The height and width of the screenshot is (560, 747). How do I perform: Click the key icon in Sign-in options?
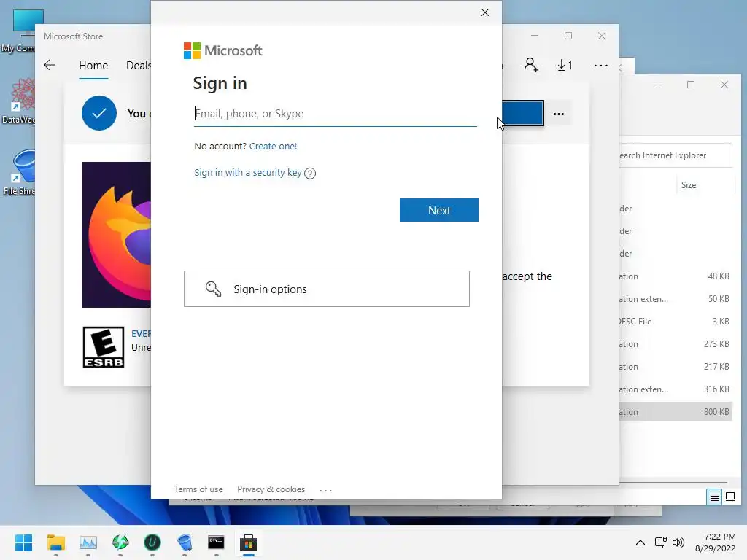[x=213, y=289]
